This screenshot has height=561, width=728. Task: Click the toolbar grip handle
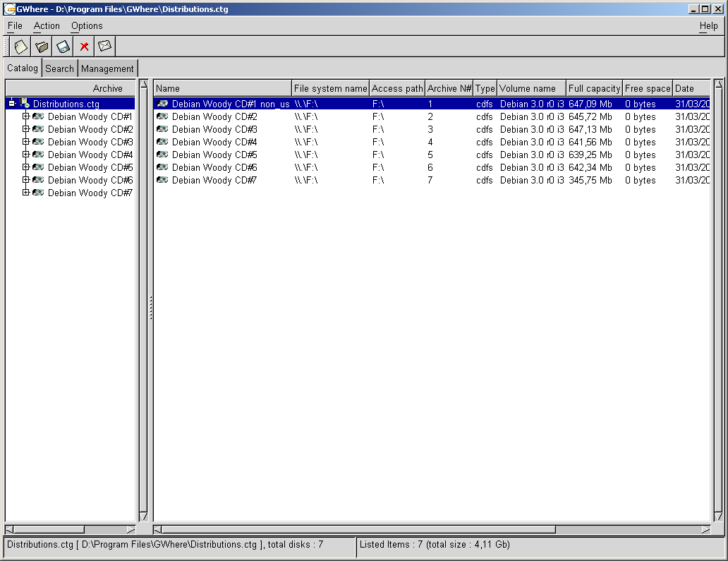point(6,47)
